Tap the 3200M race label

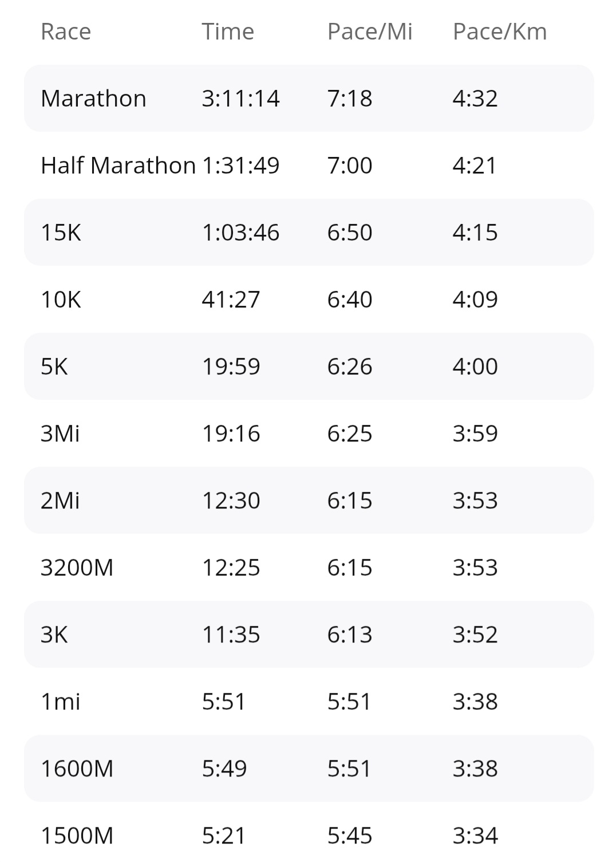click(x=77, y=568)
